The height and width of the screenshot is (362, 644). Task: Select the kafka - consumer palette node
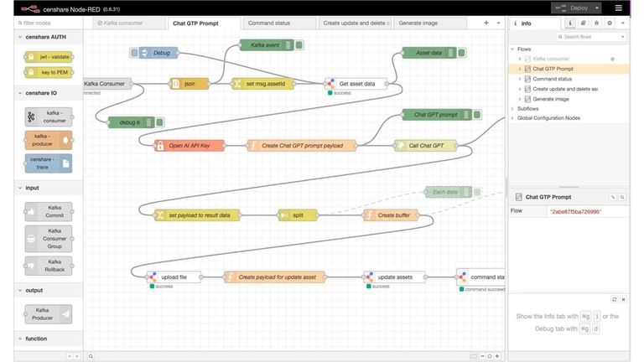(49, 117)
